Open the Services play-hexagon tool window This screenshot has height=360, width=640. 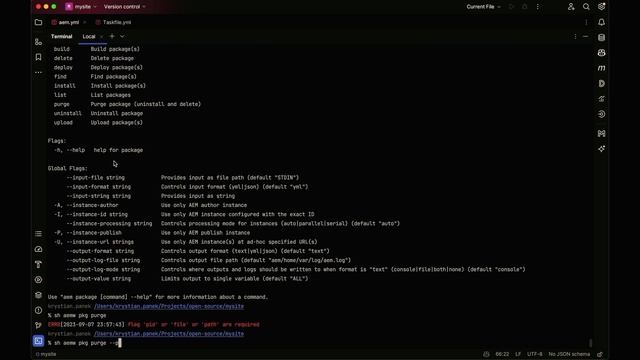(38, 280)
